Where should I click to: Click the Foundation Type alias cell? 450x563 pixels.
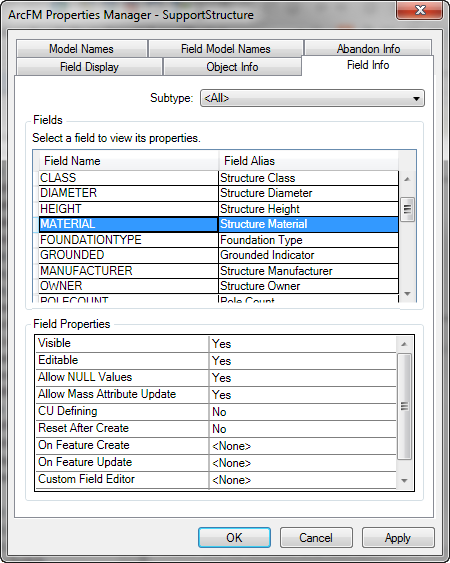[308, 239]
